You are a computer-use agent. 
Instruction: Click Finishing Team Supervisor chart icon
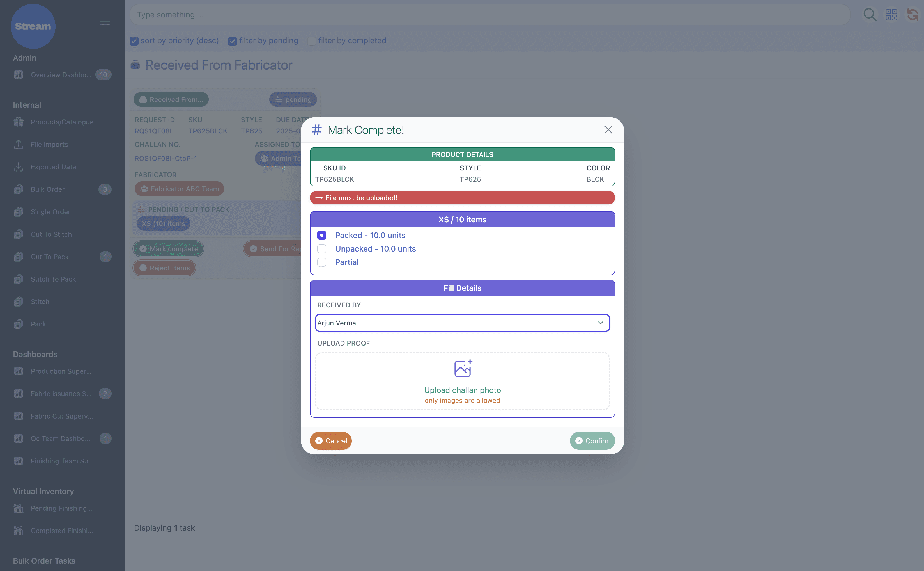tap(19, 461)
